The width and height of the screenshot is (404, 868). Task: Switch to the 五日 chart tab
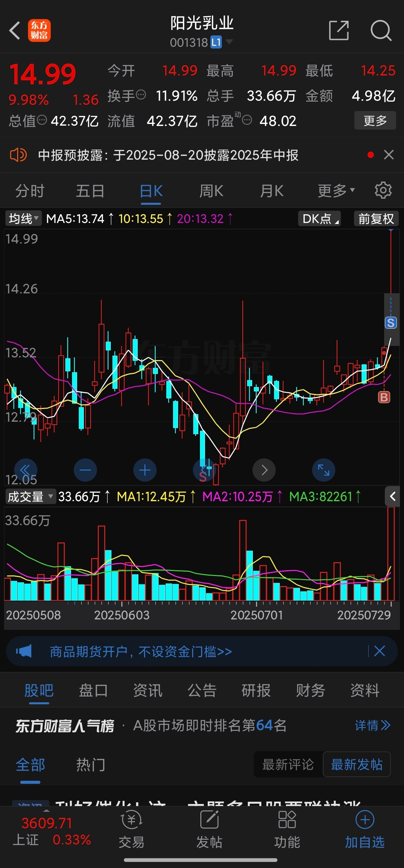(90, 191)
